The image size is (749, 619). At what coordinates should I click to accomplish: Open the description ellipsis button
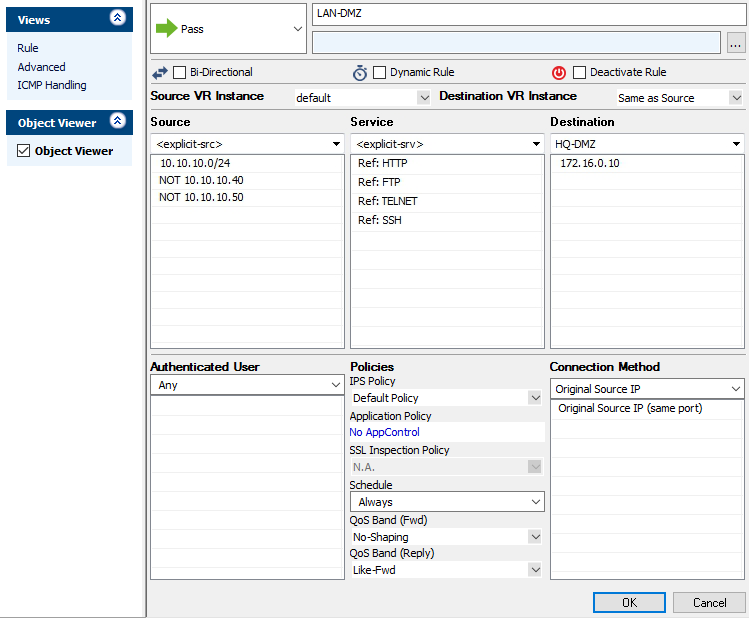[735, 43]
